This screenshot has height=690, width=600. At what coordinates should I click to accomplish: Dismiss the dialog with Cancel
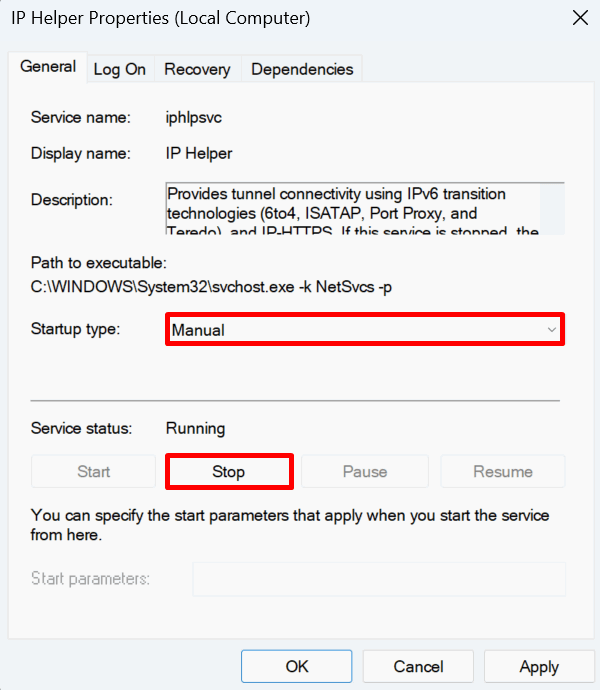[418, 666]
